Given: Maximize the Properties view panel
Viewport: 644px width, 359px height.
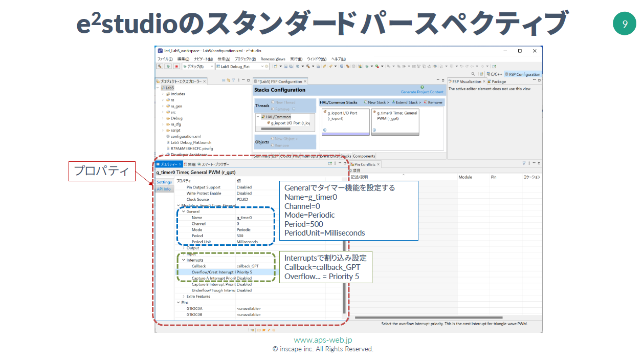Looking at the screenshot, I should pyautogui.click(x=345, y=164).
